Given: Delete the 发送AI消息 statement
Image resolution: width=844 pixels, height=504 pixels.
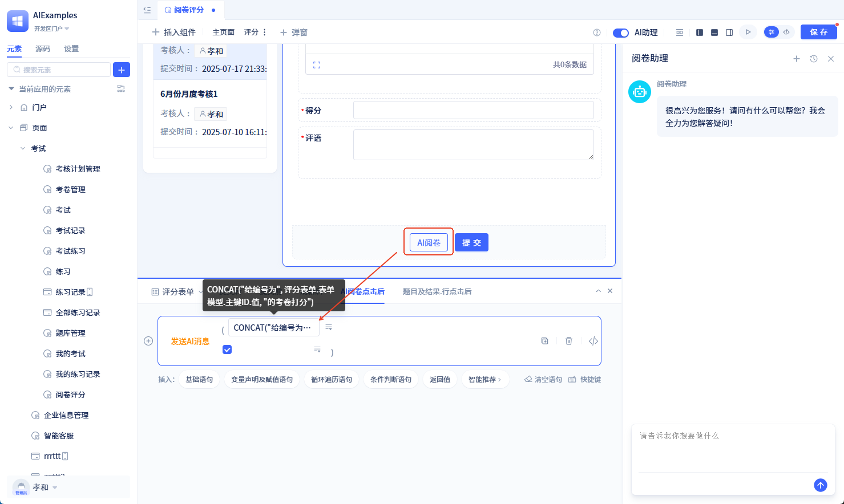Looking at the screenshot, I should tap(569, 341).
